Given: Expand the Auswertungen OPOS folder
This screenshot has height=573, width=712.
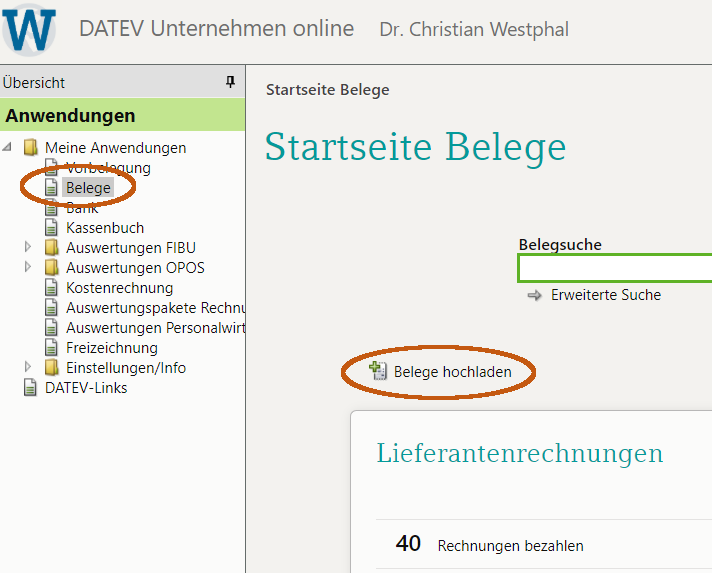Looking at the screenshot, I should (x=28, y=267).
